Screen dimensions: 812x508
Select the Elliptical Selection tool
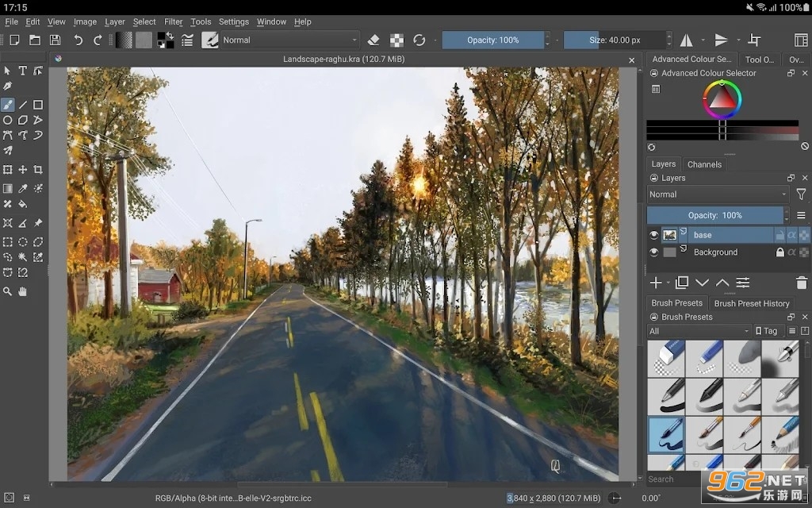[x=23, y=241]
